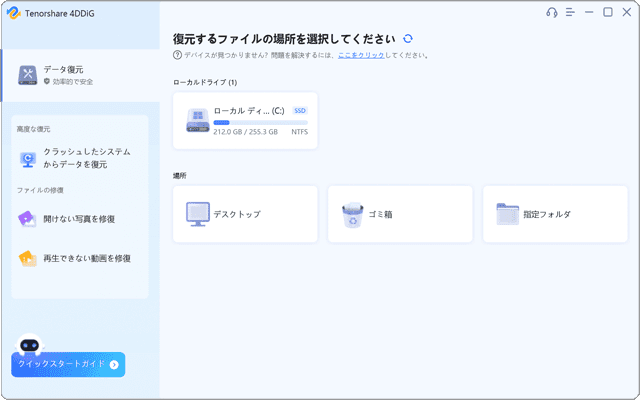Viewport: 640px width, 400px height.
Task: Click the arrow circle on クイックスタートガイド
Action: click(x=114, y=364)
